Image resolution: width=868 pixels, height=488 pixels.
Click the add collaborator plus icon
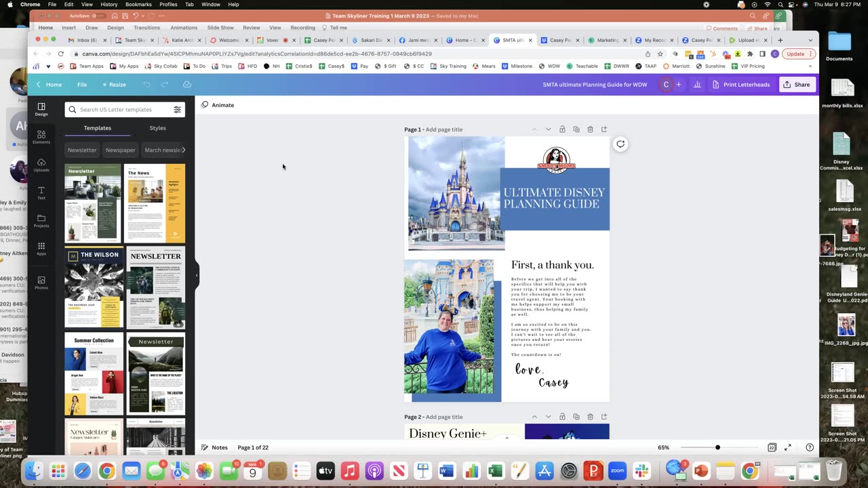(678, 85)
